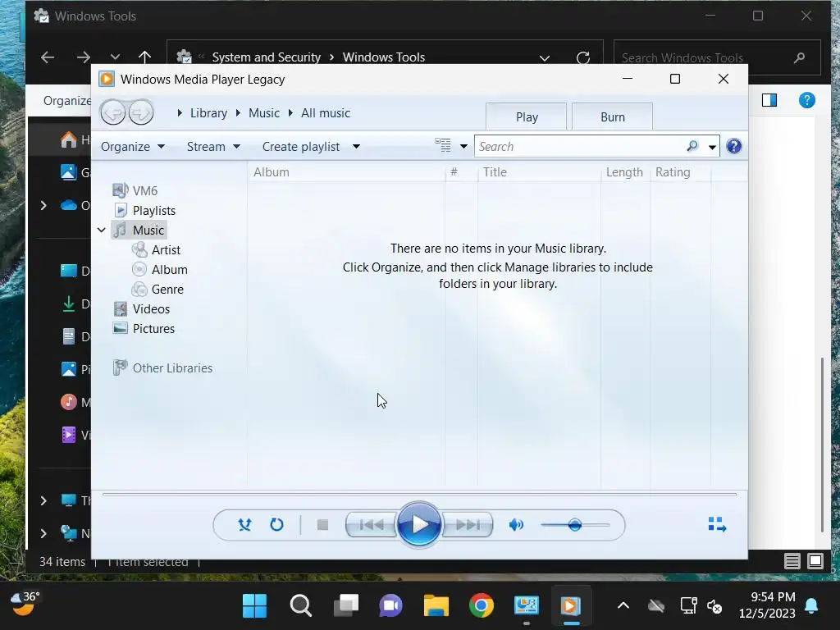The height and width of the screenshot is (630, 840).
Task: Click All music in the breadcrumb
Action: coord(325,113)
